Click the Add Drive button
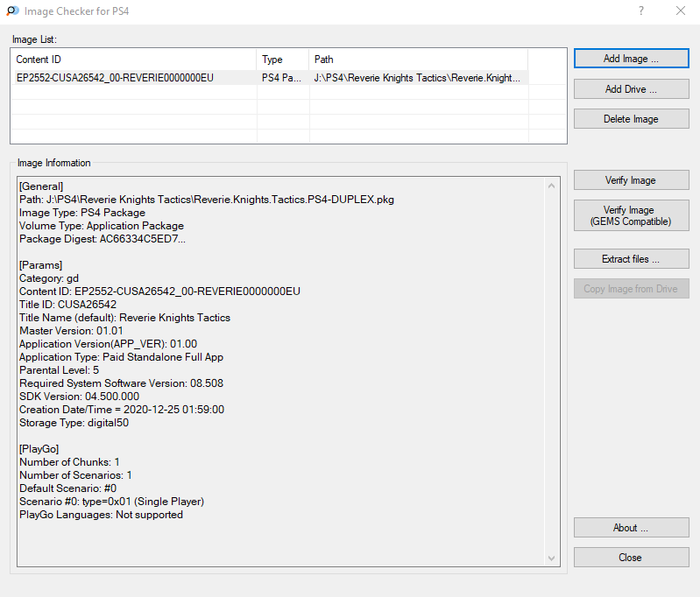The width and height of the screenshot is (700, 597). [632, 89]
